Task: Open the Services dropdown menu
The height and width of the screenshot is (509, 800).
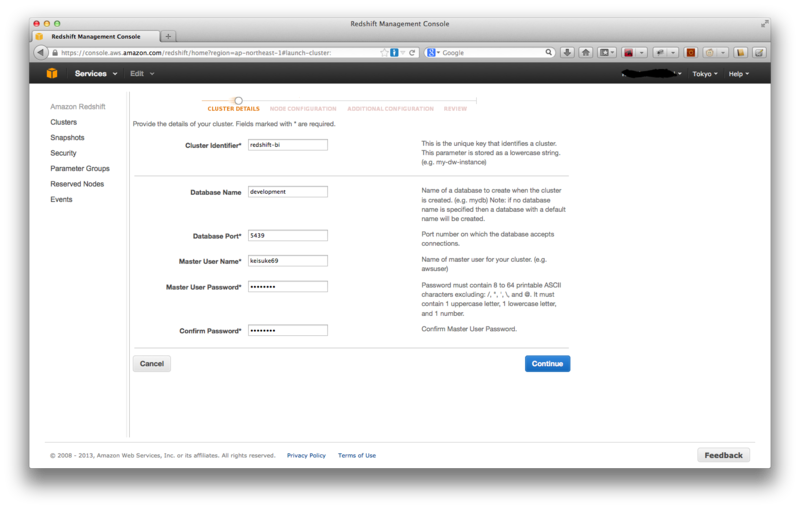Action: 96,73
